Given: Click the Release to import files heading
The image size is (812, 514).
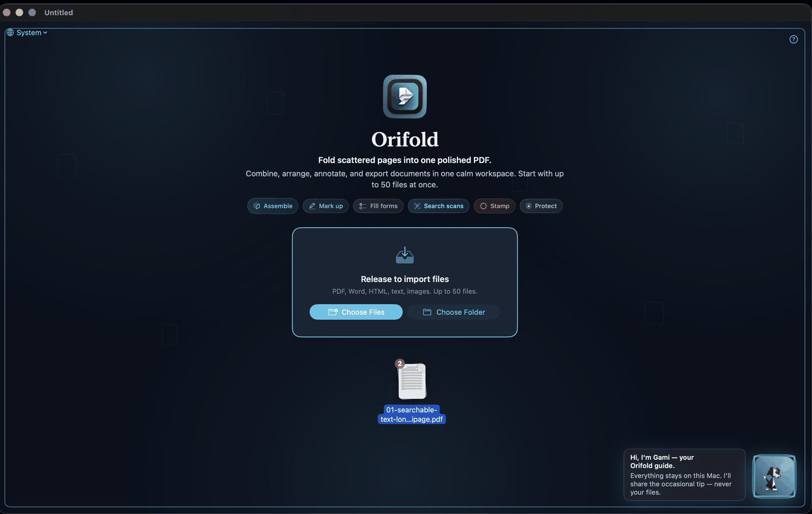Looking at the screenshot, I should (405, 279).
